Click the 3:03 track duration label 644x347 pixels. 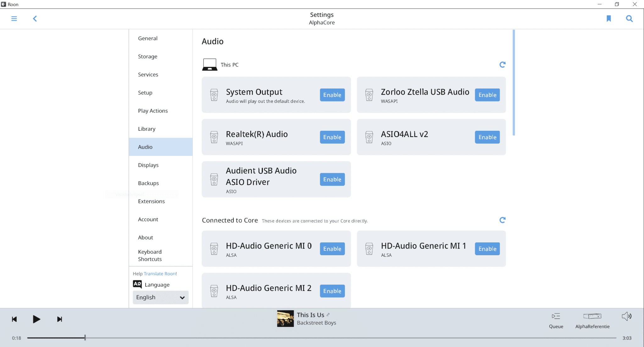[x=627, y=338]
